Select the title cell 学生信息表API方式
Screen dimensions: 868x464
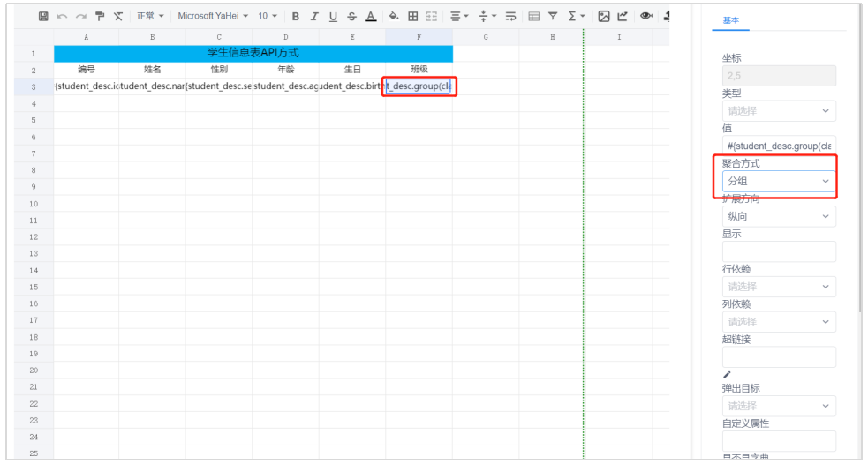(x=253, y=53)
